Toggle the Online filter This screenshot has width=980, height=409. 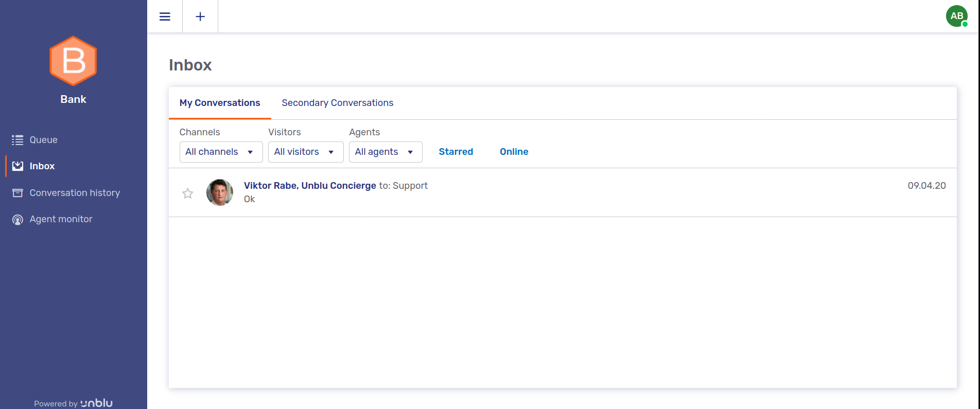coord(514,152)
